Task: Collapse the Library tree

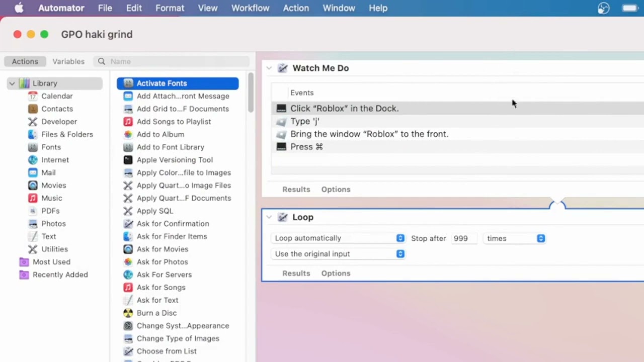Action: [12, 83]
